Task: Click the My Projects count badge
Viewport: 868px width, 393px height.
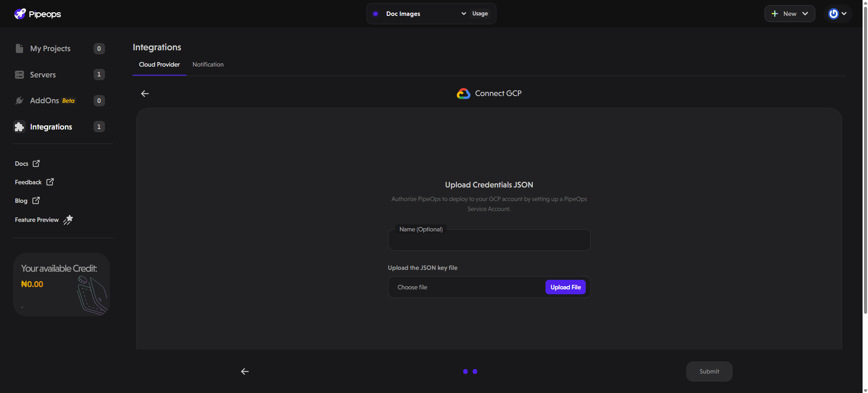Action: tap(99, 48)
